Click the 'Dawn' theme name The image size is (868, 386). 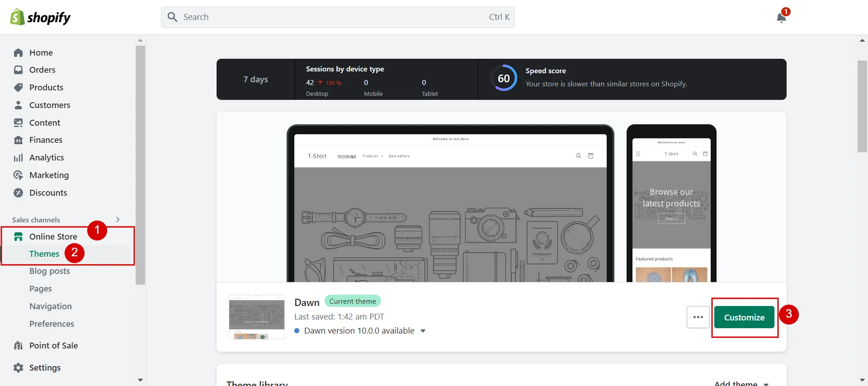coord(307,302)
